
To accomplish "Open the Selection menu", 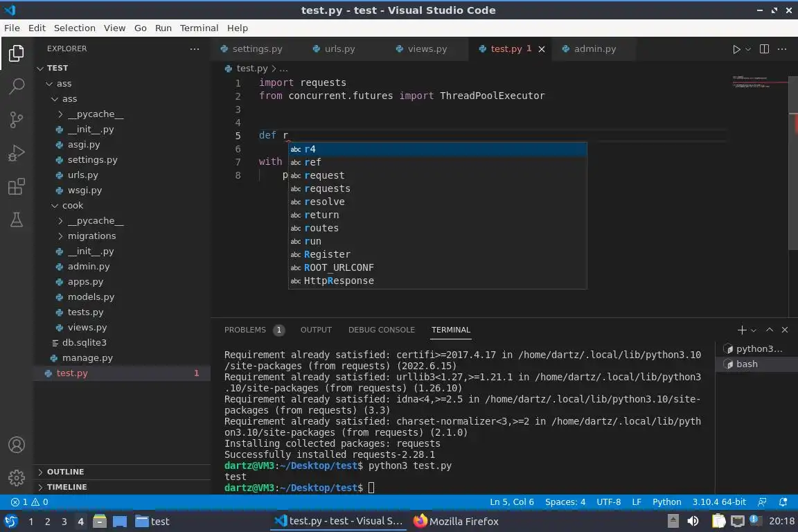I will point(74,28).
